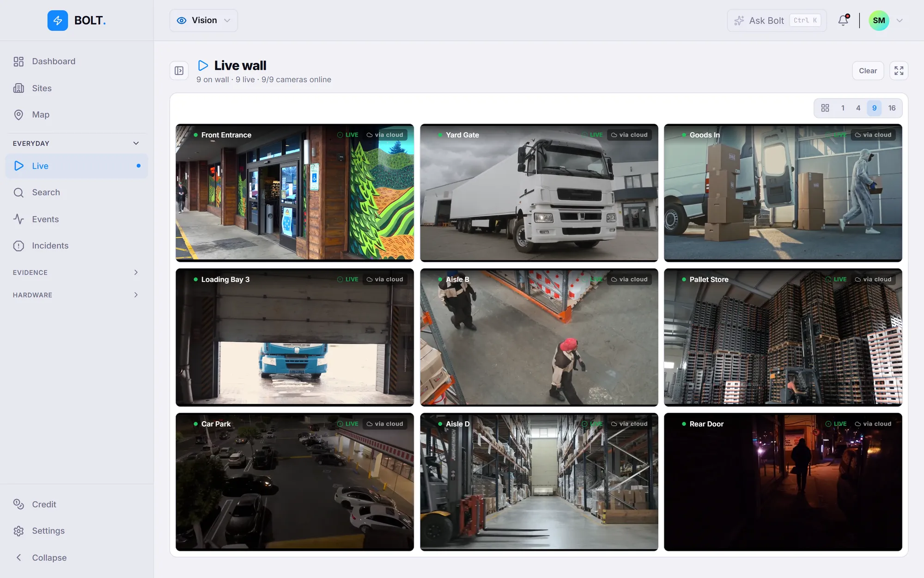Open the Car Park camera feed
The image size is (924, 578).
tap(295, 482)
